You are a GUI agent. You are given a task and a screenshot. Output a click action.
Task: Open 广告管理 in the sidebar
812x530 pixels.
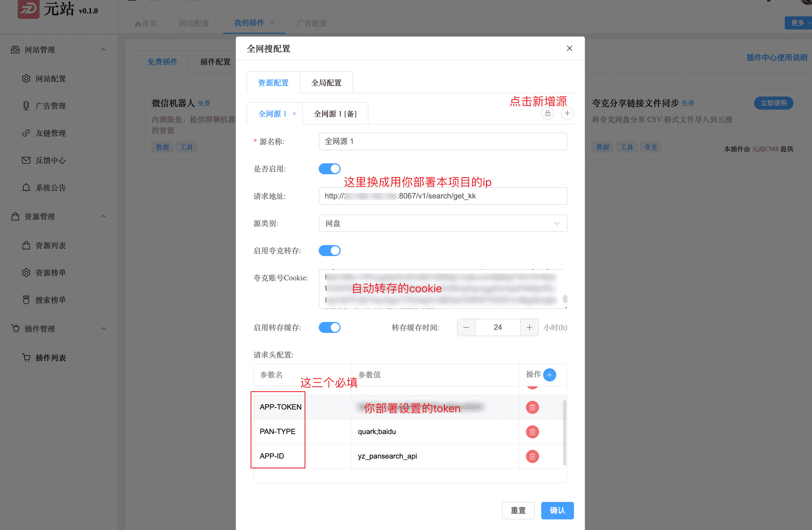[x=50, y=106]
